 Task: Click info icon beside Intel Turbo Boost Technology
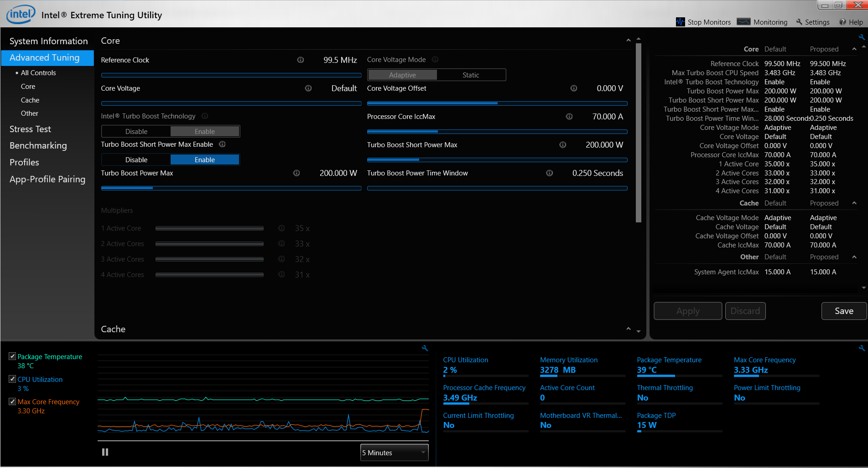(205, 116)
